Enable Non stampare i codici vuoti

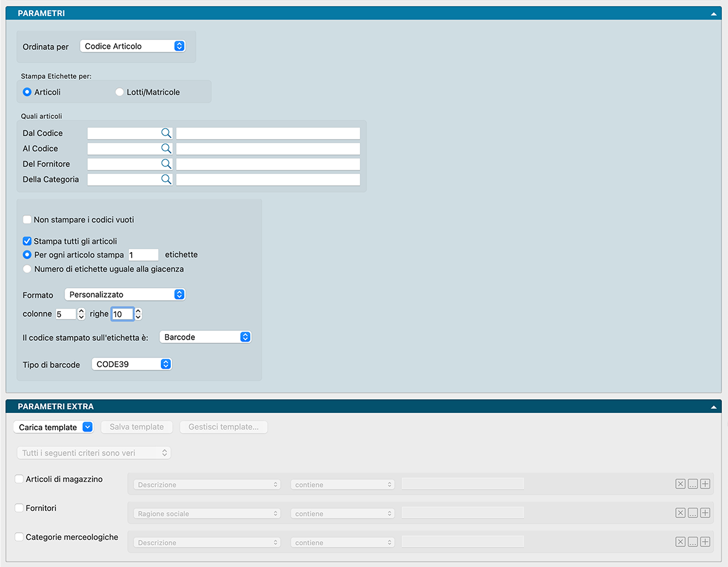coord(27,220)
